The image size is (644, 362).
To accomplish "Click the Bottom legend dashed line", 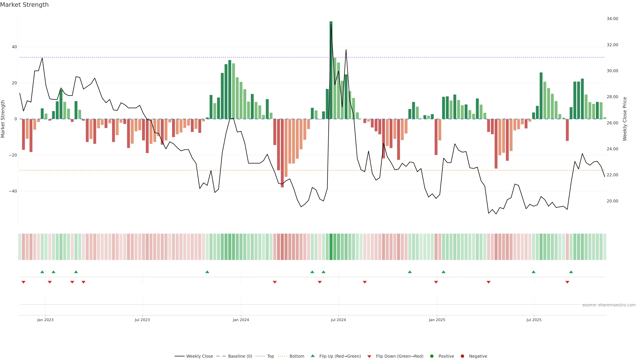I will pos(282,356).
